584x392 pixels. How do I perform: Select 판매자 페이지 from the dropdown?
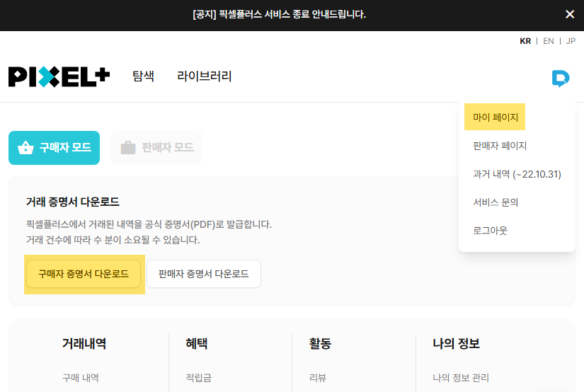point(500,146)
